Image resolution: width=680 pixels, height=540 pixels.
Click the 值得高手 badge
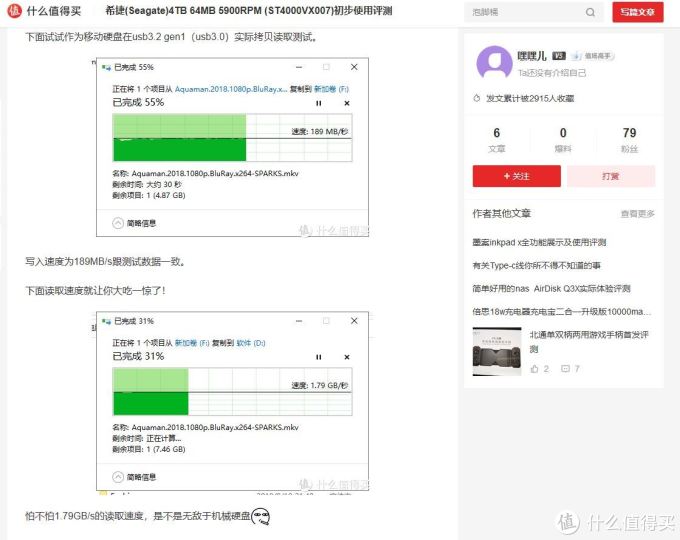coord(592,56)
